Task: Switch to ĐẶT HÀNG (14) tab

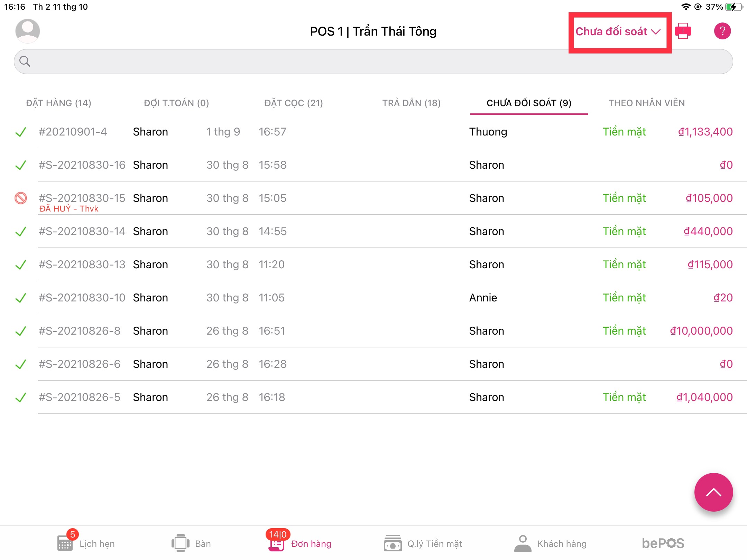Action: tap(58, 103)
